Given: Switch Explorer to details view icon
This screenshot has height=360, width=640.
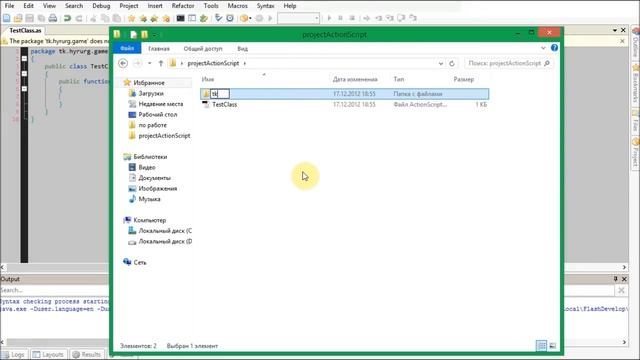Looking at the screenshot, I should coord(541,346).
